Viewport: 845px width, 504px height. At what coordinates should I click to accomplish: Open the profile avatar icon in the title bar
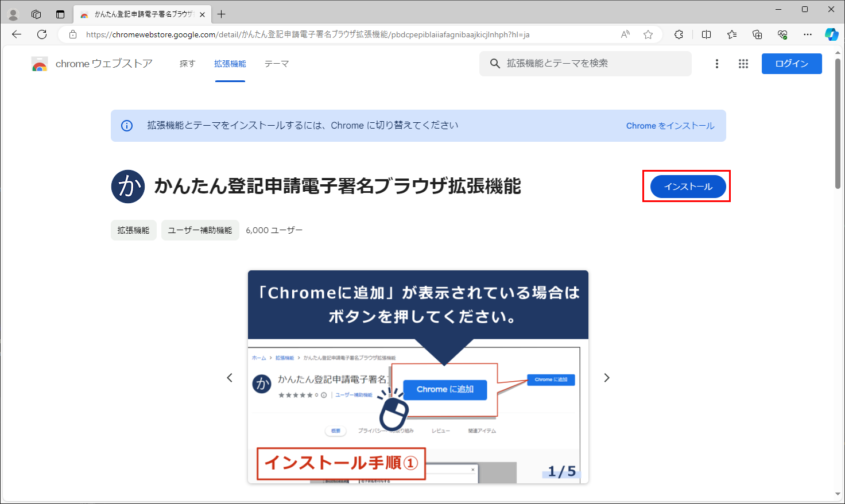click(13, 14)
